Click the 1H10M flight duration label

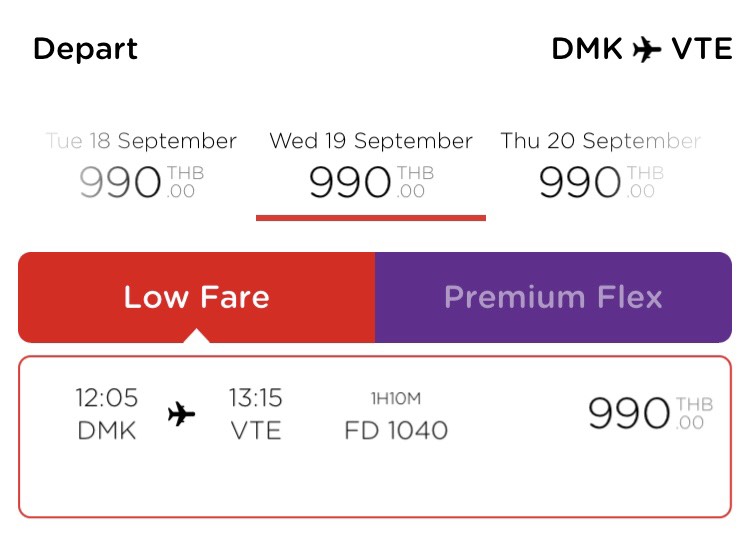tap(396, 398)
